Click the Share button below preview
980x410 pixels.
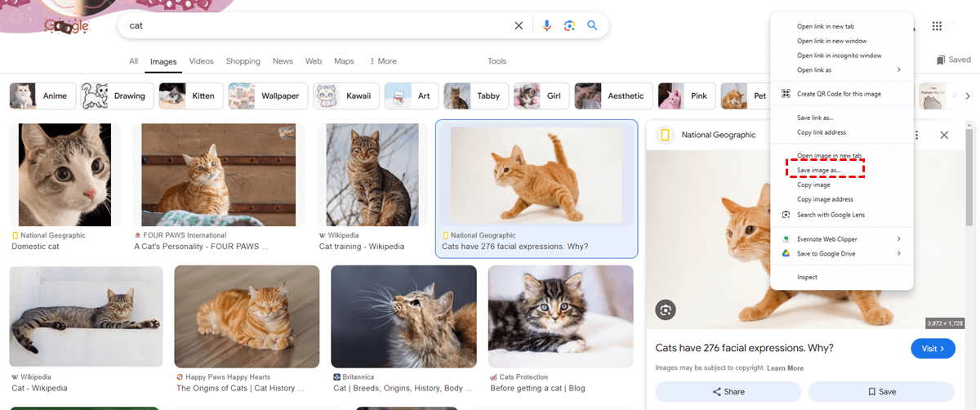tap(728, 392)
